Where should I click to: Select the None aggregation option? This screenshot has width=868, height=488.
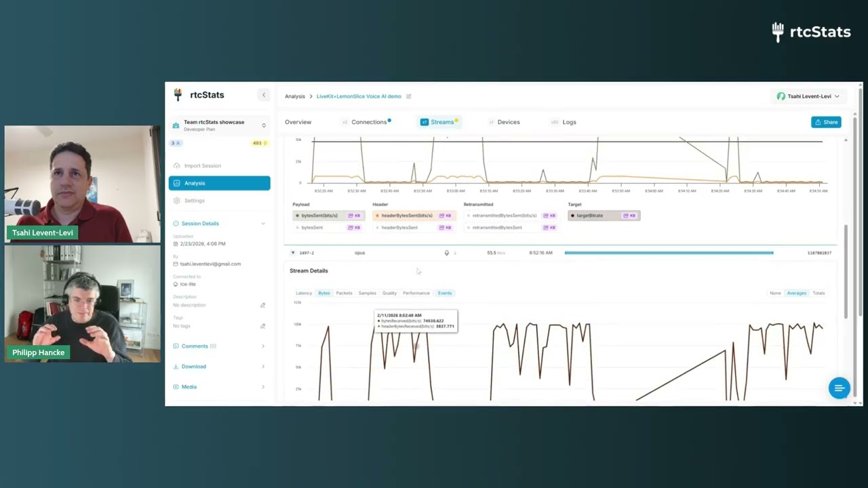click(x=775, y=293)
